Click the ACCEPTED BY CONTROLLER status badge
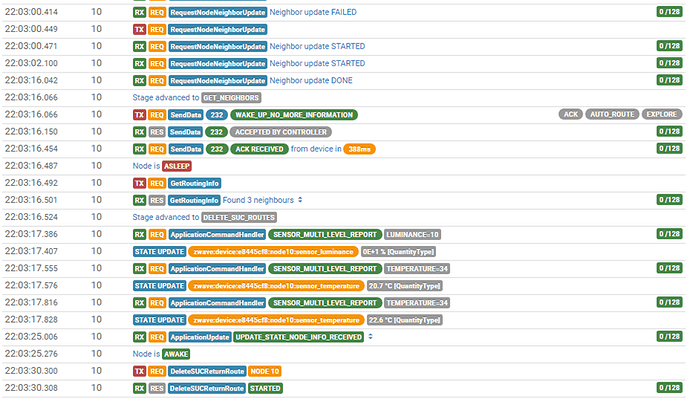Screen dimensions: 690x399 point(281,132)
